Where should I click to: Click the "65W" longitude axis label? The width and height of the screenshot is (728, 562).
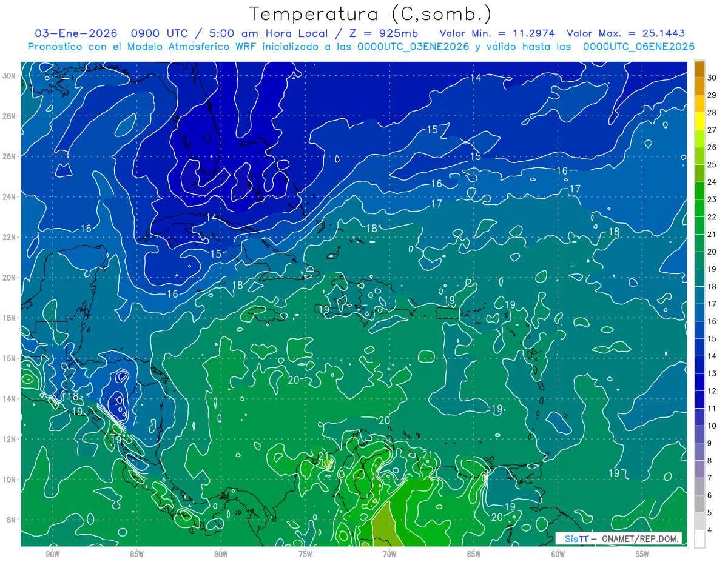click(x=474, y=554)
